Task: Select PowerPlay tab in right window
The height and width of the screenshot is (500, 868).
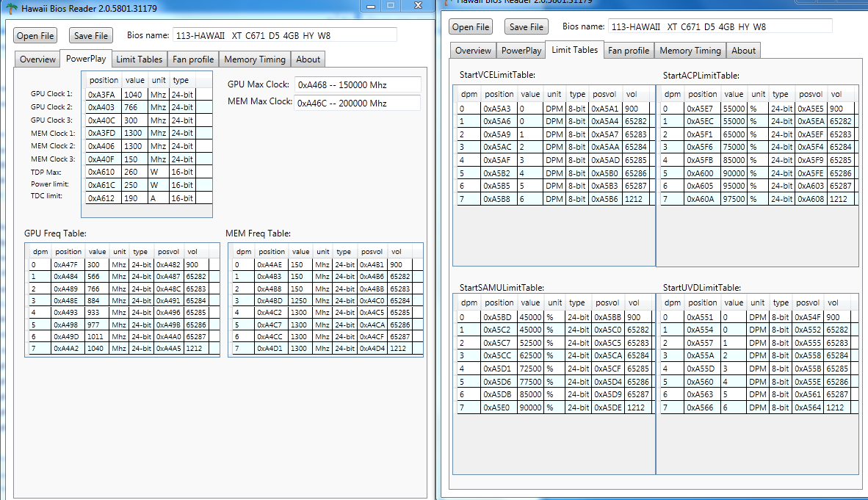Action: [521, 51]
